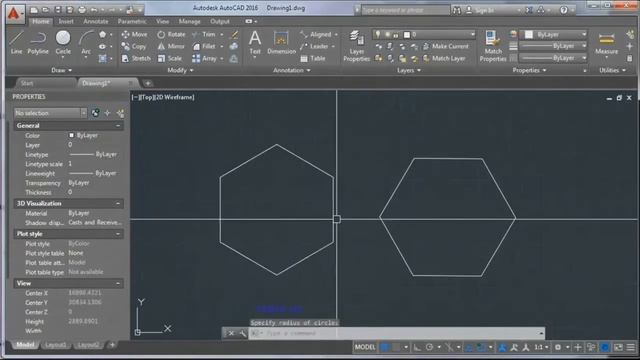This screenshot has height=360, width=640.
Task: Click the Copy tool in Modify
Action: (133, 47)
